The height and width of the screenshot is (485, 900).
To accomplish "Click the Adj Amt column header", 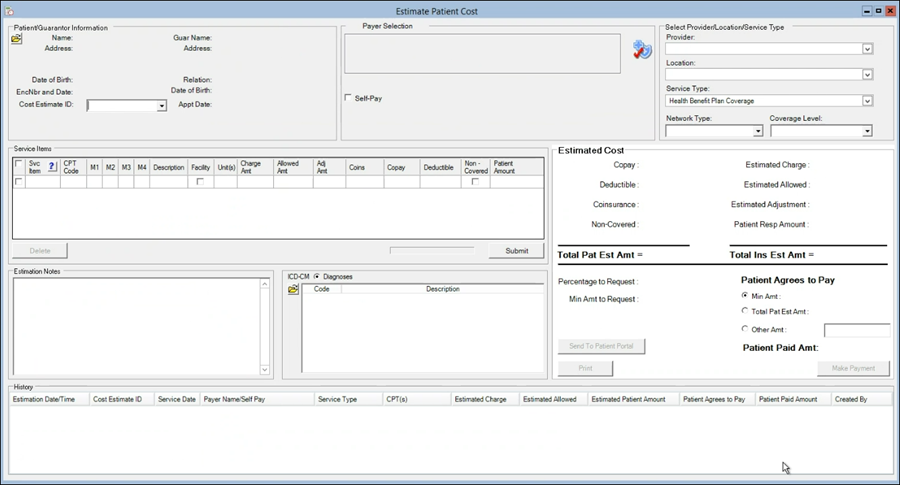I will click(x=329, y=167).
